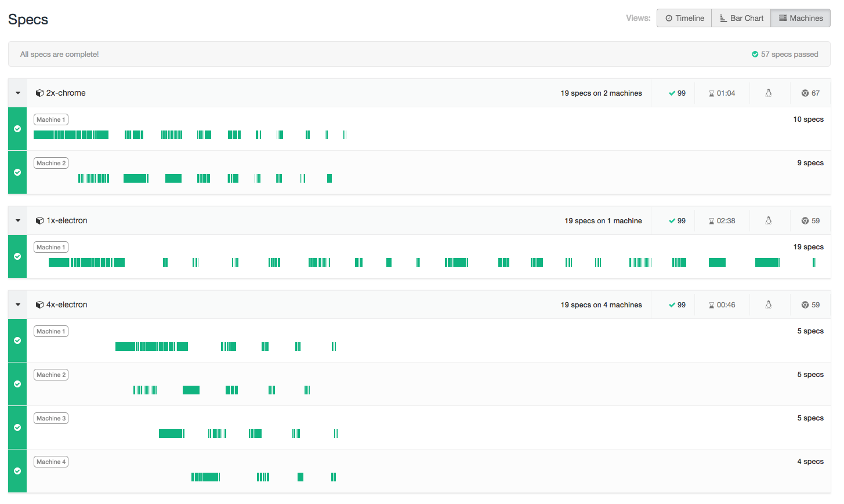Screen dimensions: 844x504
Task: Click the Chrome browser icon showing 67
Action: coord(805,93)
